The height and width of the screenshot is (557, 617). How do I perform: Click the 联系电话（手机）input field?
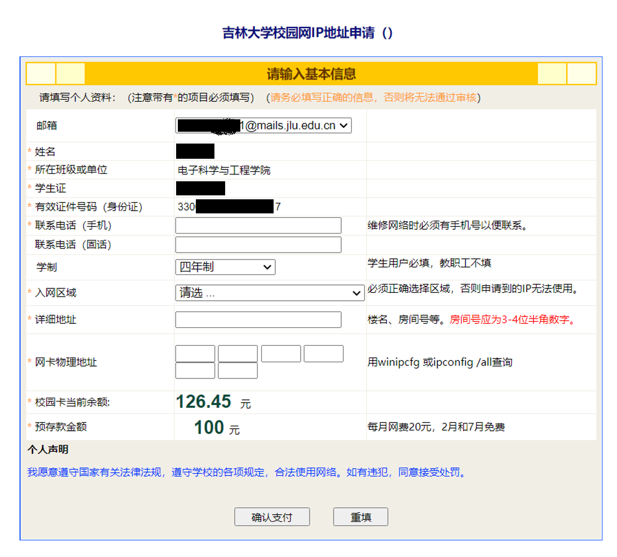click(258, 226)
